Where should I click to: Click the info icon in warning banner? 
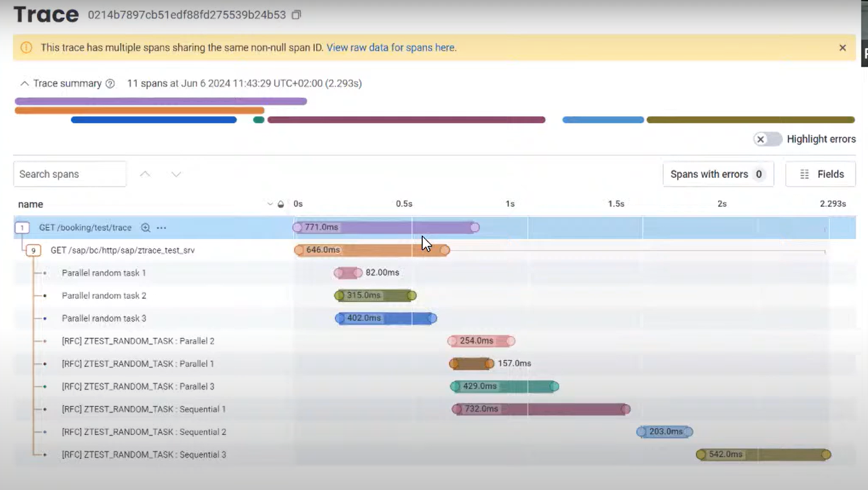(26, 48)
